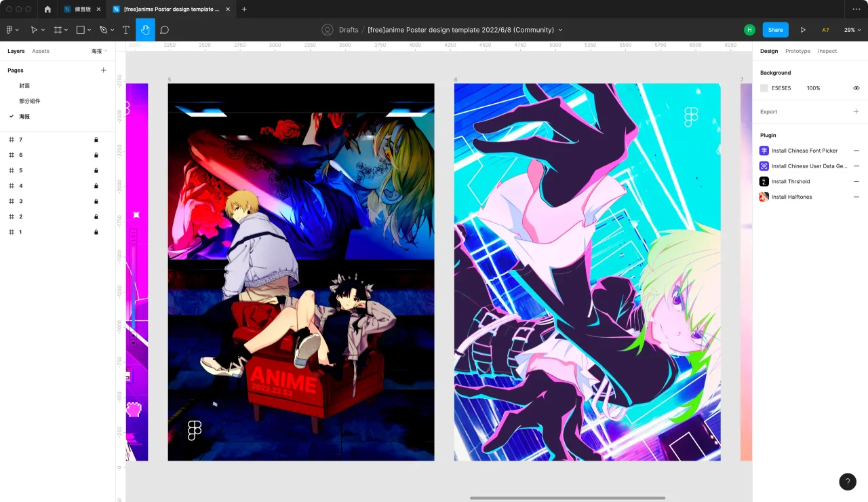Viewport: 868px width, 502px height.
Task: Unlock layer 6 via its lock icon
Action: 96,155
